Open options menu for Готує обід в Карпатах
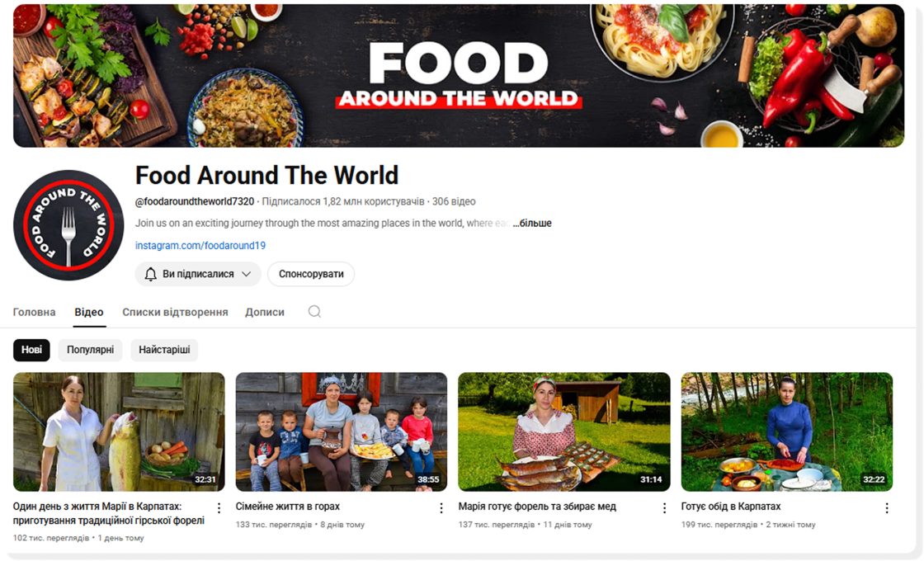This screenshot has height=561, width=924. coord(887,508)
